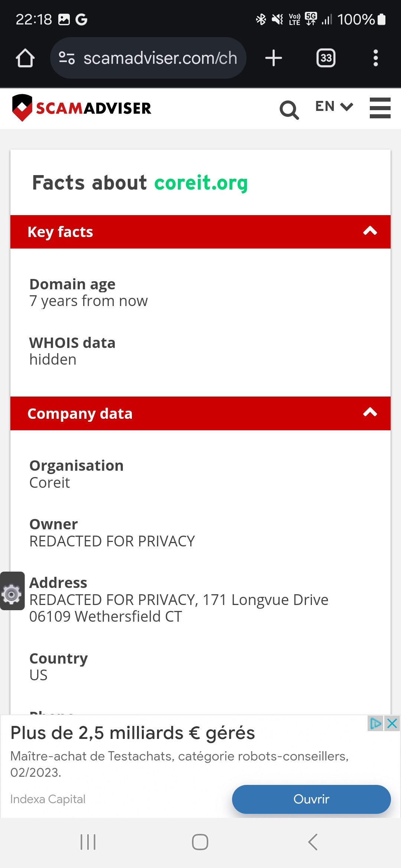Screen dimensions: 401x868
Task: Tap the Android back navigation button
Action: coord(313,842)
